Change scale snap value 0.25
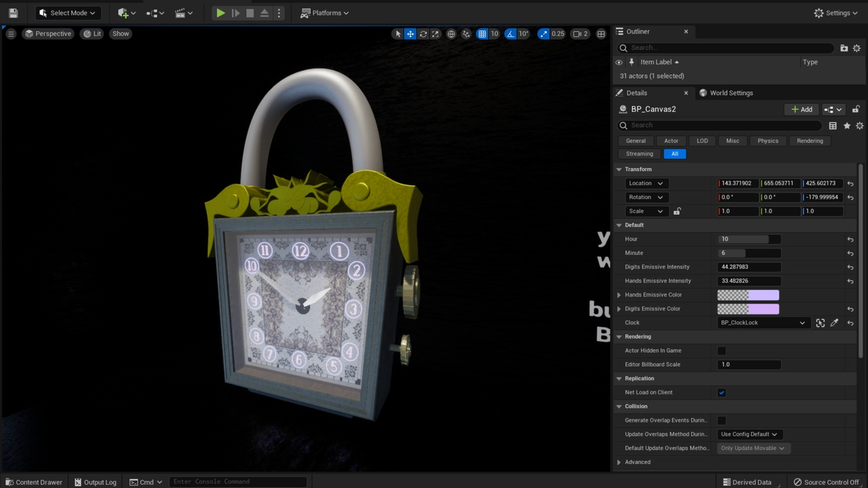868x488 pixels. point(557,34)
